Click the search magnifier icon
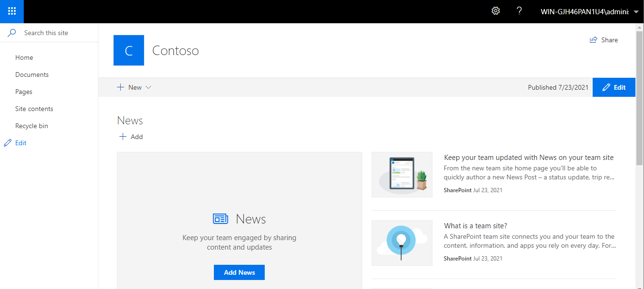 [12, 33]
